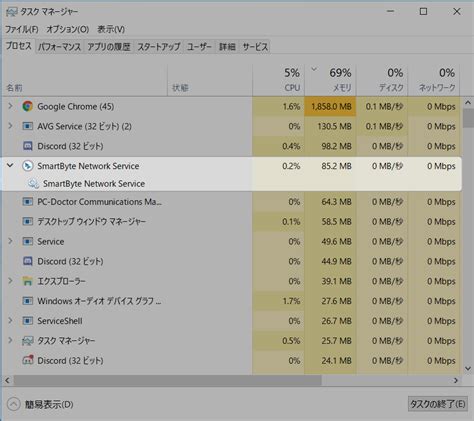Expand the Google Chrome (45) process group

(10, 106)
